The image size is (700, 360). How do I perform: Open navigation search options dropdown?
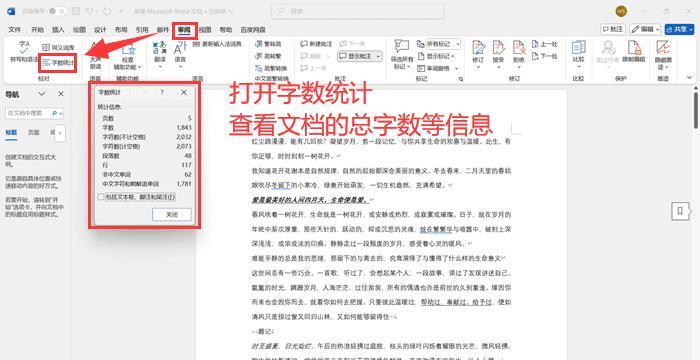pyautogui.click(x=61, y=113)
